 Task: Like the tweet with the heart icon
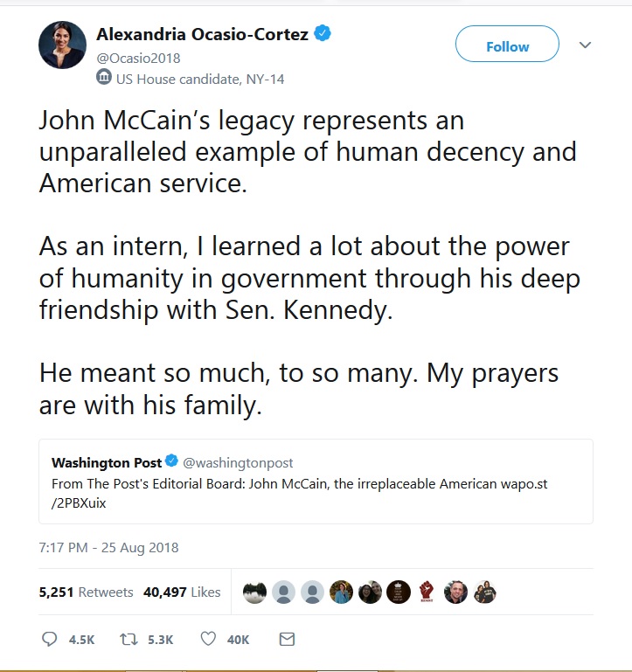point(208,639)
